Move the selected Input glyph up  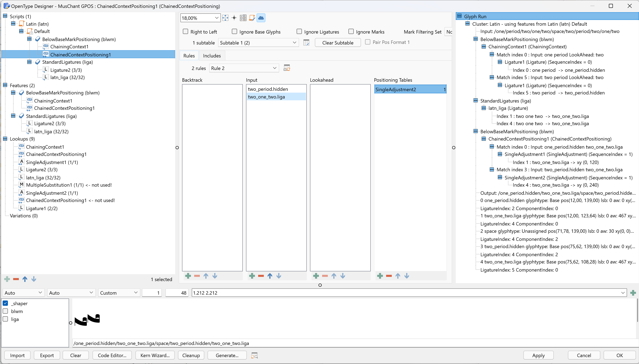pos(270,276)
